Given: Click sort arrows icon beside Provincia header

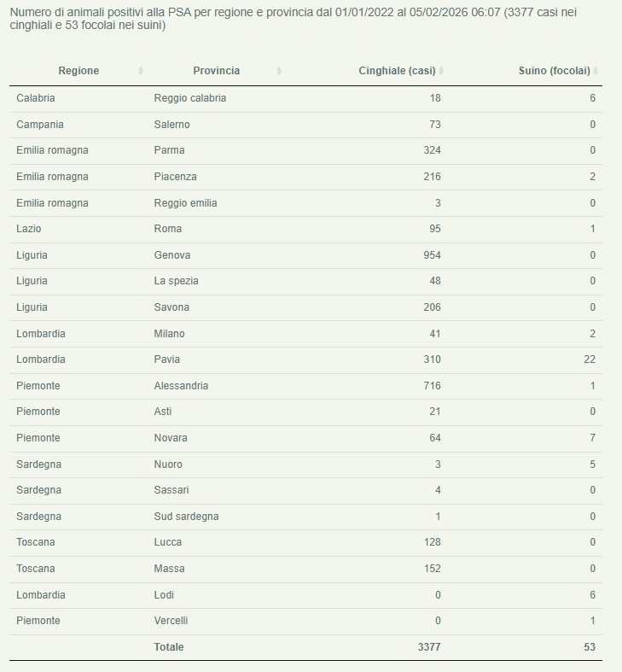Looking at the screenshot, I should (x=279, y=71).
